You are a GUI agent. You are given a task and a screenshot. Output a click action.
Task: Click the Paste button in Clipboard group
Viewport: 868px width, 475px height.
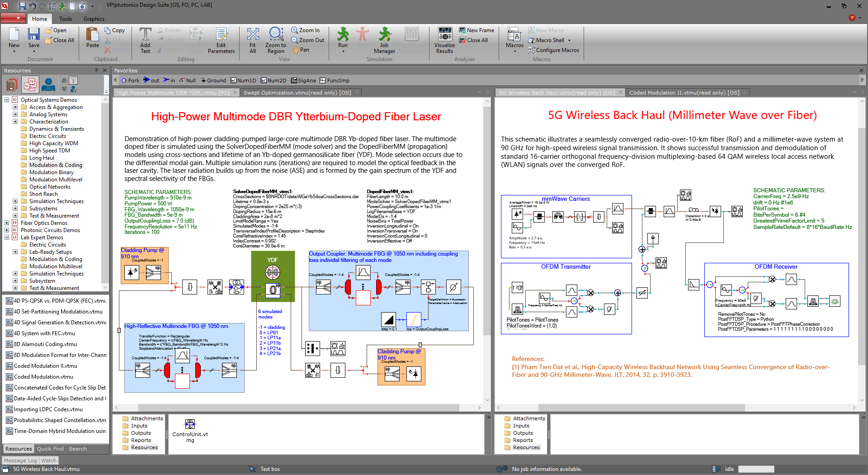93,37
